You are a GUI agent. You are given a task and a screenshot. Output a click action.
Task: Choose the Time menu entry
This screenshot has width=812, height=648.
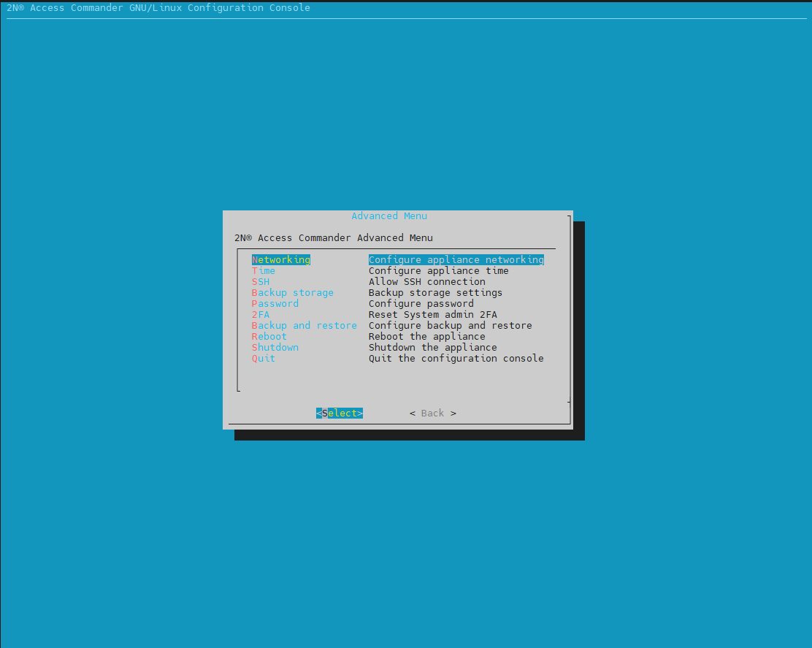263,270
